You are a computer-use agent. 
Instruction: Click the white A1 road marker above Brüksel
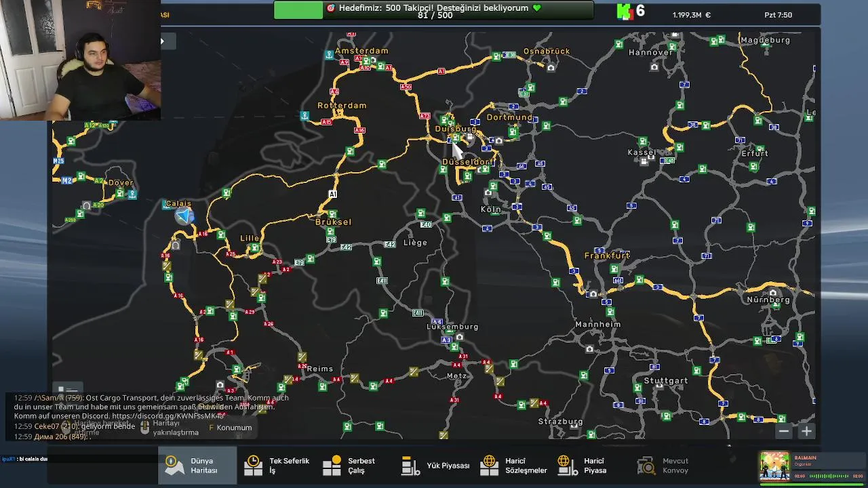pos(332,194)
